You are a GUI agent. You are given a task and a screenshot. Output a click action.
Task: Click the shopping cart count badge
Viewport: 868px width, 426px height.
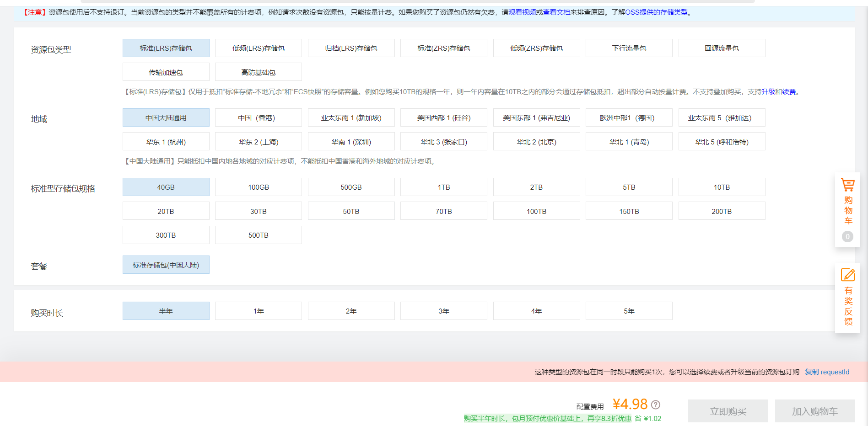[847, 236]
